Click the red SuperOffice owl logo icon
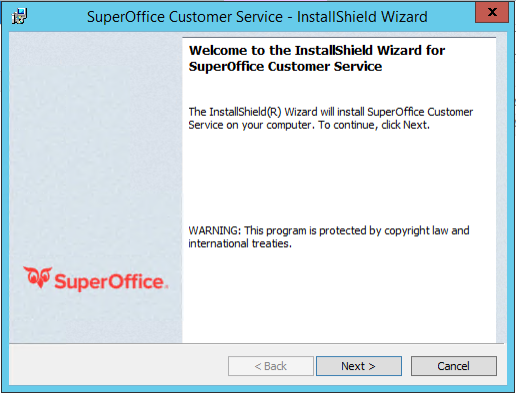The height and width of the screenshot is (393, 516). [38, 277]
